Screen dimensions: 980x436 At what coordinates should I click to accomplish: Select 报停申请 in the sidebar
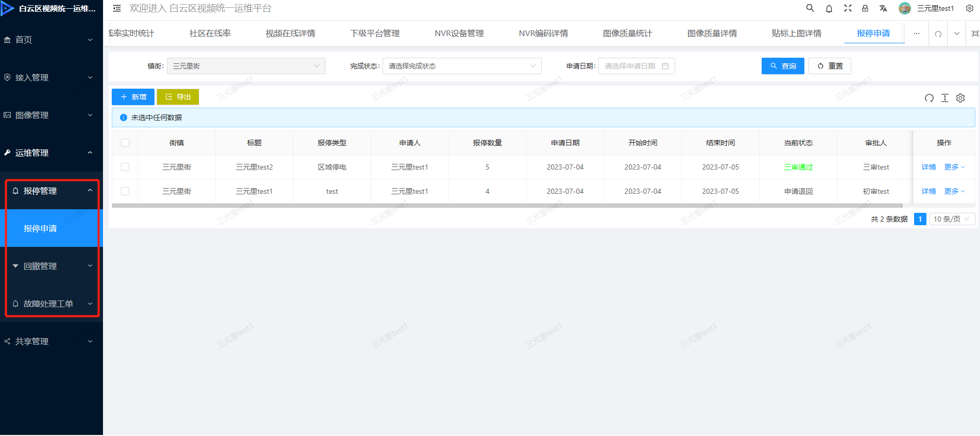click(x=51, y=228)
